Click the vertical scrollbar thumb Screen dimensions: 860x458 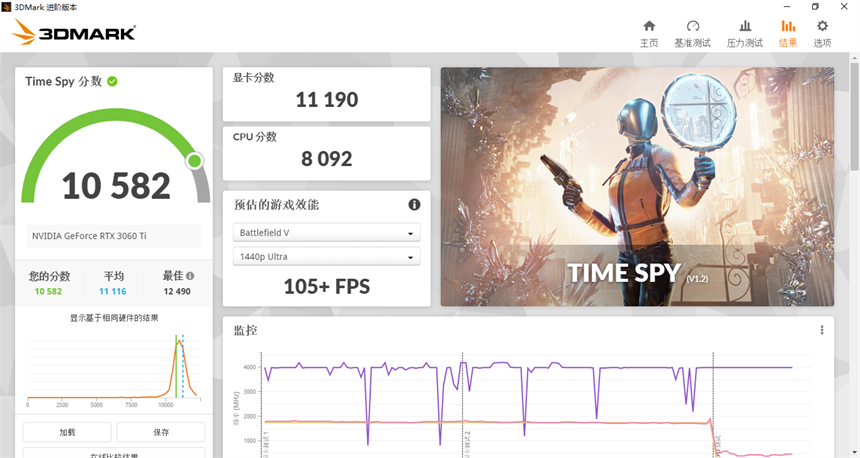point(855,116)
